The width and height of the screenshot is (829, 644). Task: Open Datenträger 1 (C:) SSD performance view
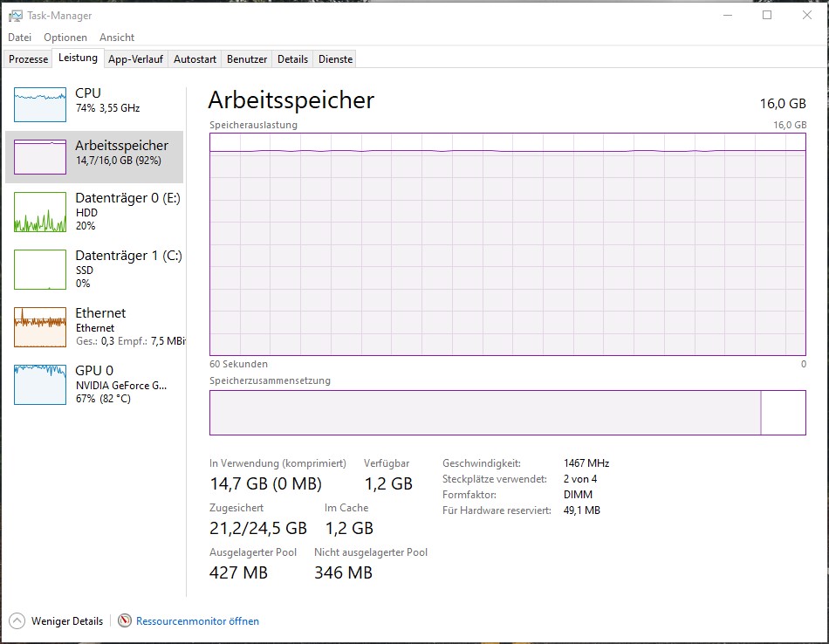tap(96, 270)
